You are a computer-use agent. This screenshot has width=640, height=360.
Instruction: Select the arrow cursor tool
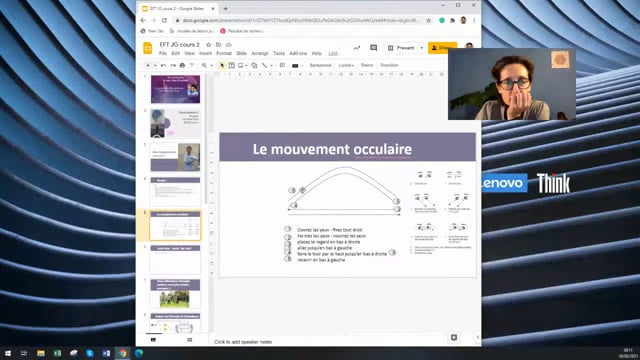pyautogui.click(x=222, y=65)
